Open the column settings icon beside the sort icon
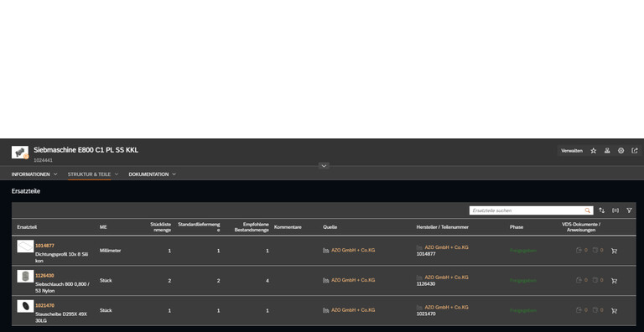Image resolution: width=644 pixels, height=332 pixels. tap(615, 210)
